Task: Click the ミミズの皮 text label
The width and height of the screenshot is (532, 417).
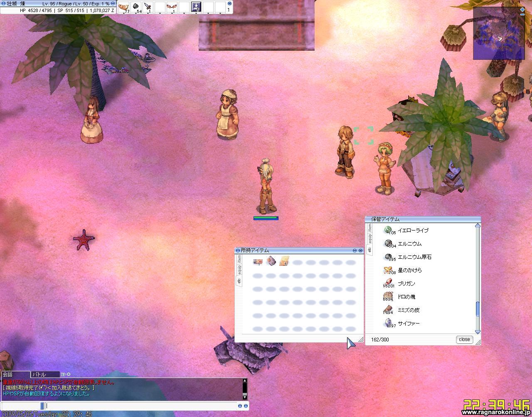Action: tap(409, 310)
